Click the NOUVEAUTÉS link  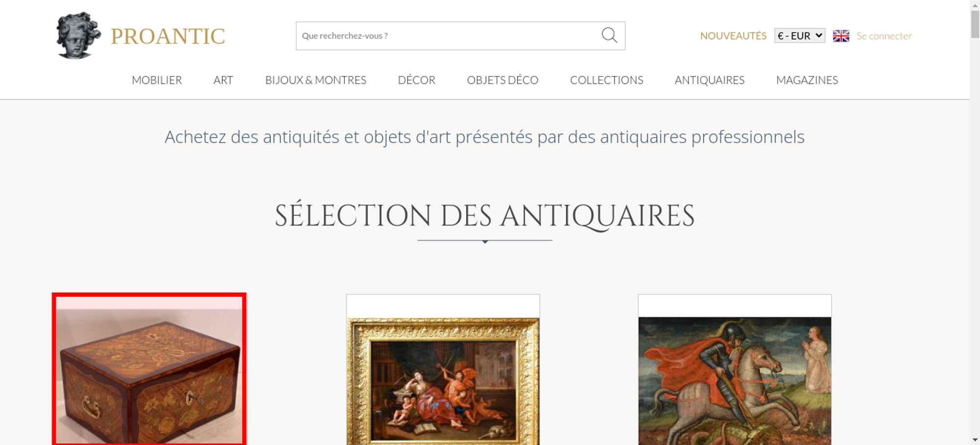coord(733,36)
